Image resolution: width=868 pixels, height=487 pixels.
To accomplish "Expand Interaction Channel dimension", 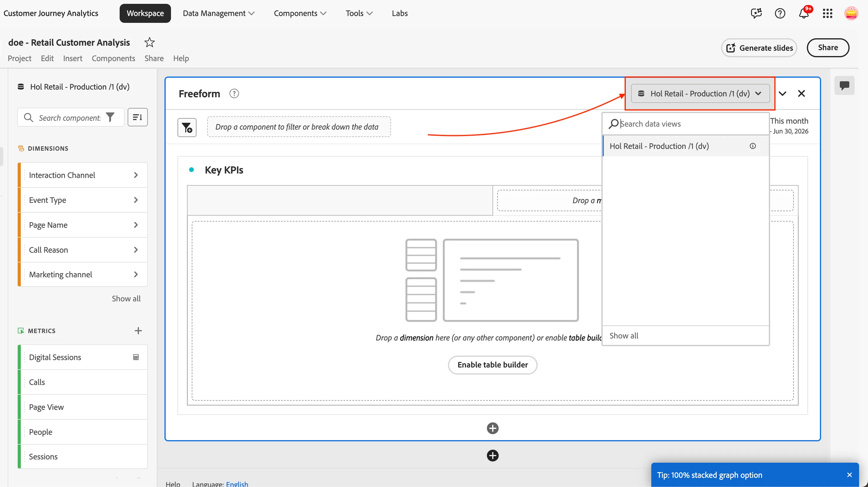I will tap(135, 175).
